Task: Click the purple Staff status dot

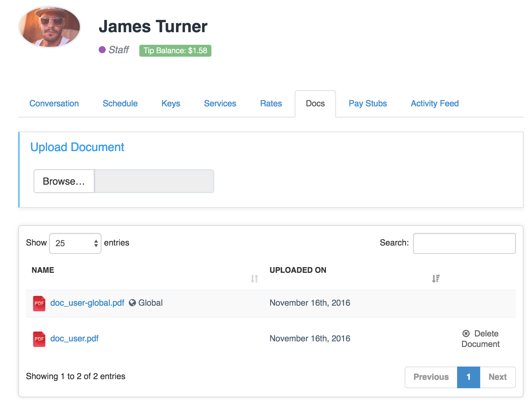Action: 102,50
